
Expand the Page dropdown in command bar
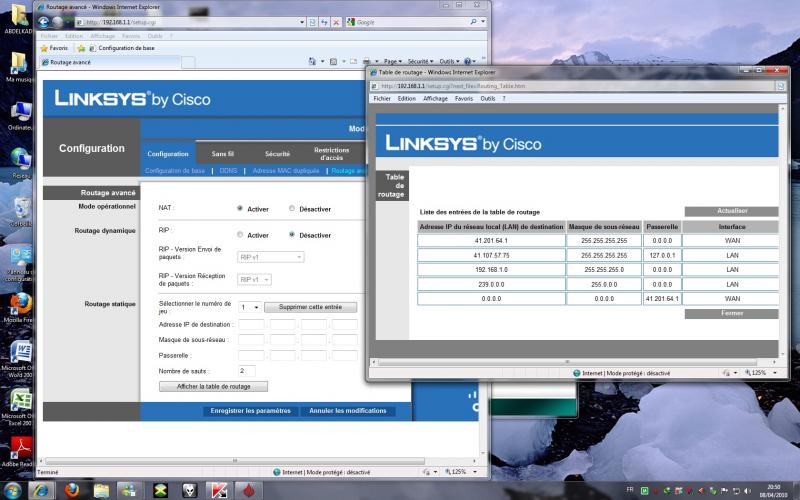[393, 61]
